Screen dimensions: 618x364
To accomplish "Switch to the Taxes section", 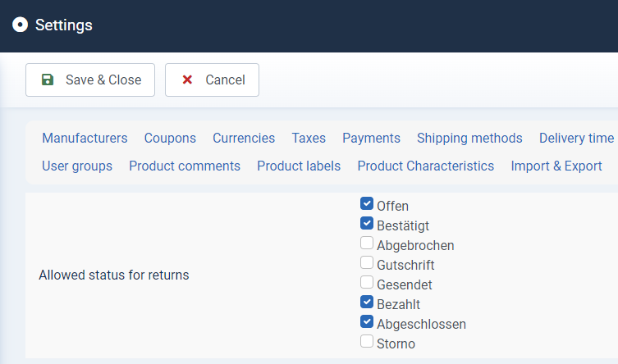I will (x=309, y=138).
